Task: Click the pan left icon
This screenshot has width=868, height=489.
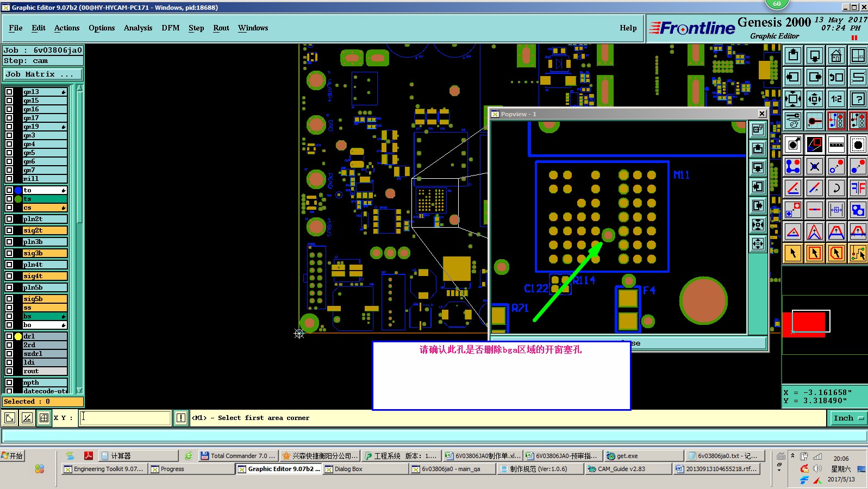Action: tap(793, 77)
